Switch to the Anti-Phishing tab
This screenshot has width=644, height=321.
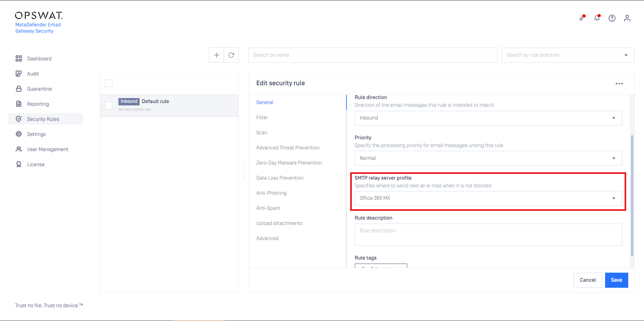click(271, 193)
